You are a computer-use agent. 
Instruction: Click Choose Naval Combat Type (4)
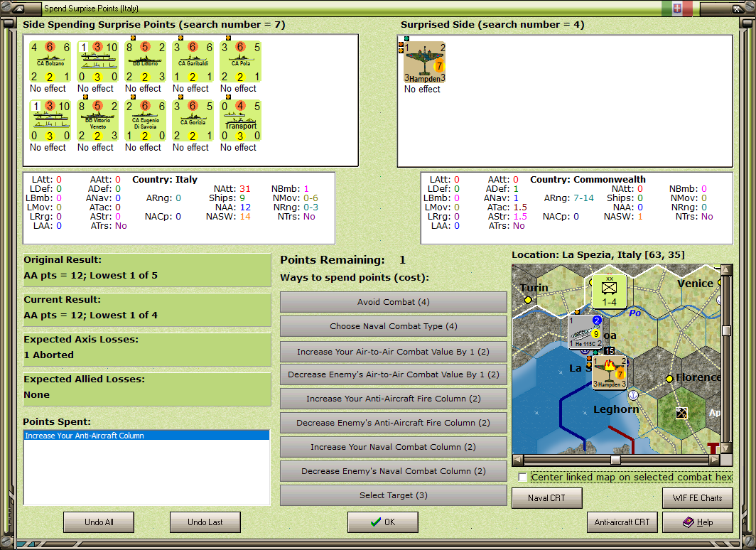pyautogui.click(x=394, y=326)
